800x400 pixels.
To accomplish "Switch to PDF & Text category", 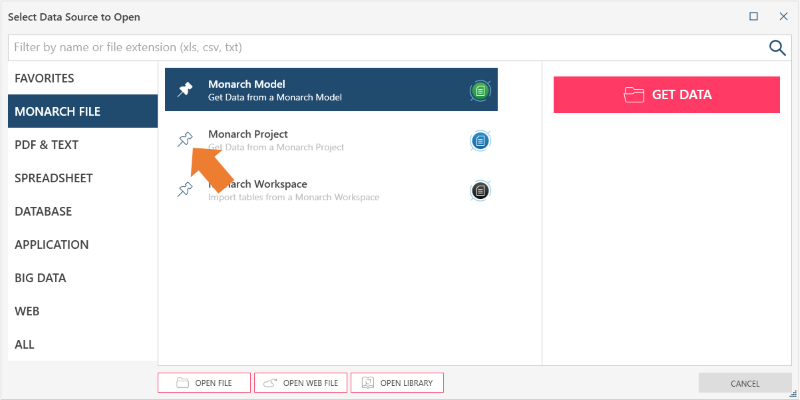I will coord(83,145).
